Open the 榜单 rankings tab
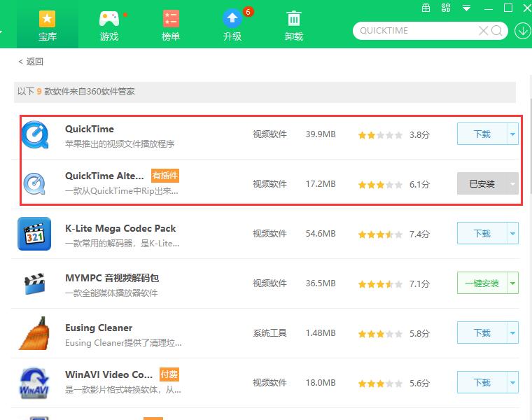532x420 pixels. pos(171,25)
